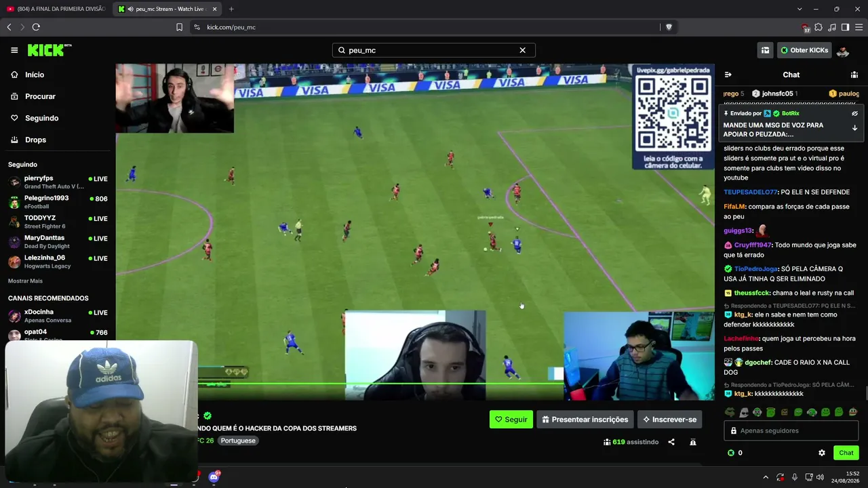Open chat settings gear icon

point(822,453)
